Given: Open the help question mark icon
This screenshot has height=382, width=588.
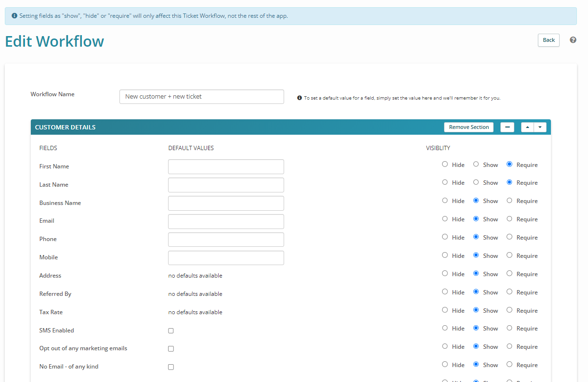Looking at the screenshot, I should click(573, 40).
